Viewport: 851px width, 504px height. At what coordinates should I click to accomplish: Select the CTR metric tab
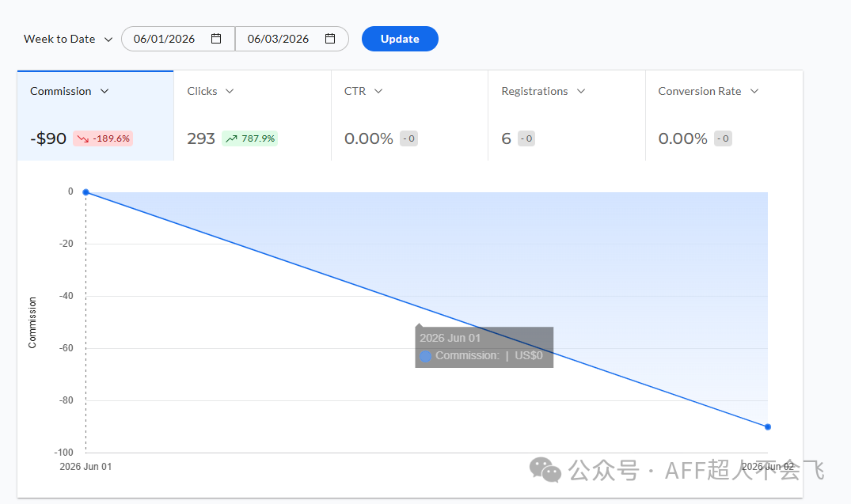[410, 116]
